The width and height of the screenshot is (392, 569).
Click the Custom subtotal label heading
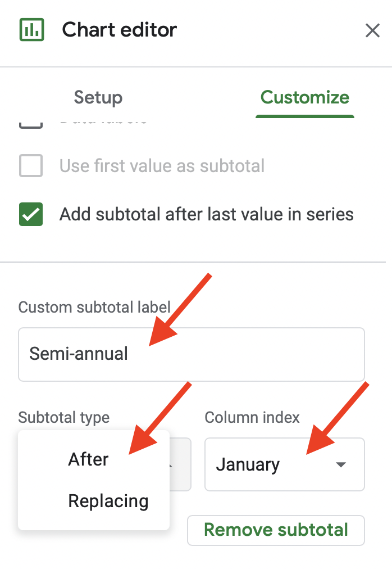point(94,307)
